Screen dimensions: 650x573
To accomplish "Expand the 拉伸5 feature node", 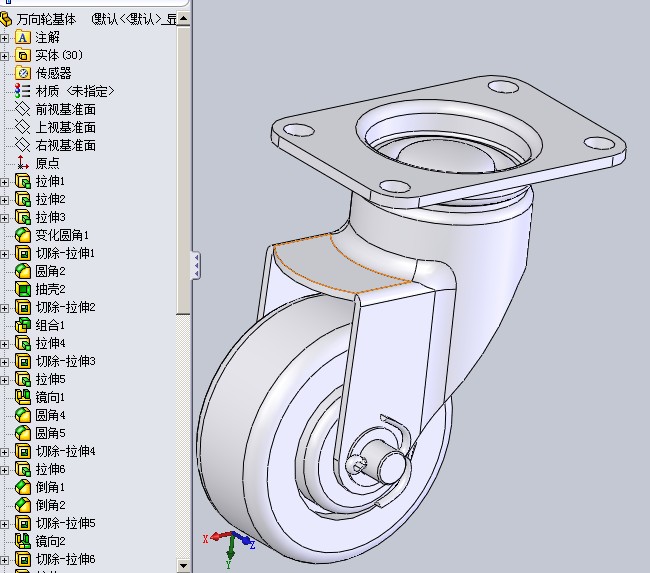I will coord(5,380).
